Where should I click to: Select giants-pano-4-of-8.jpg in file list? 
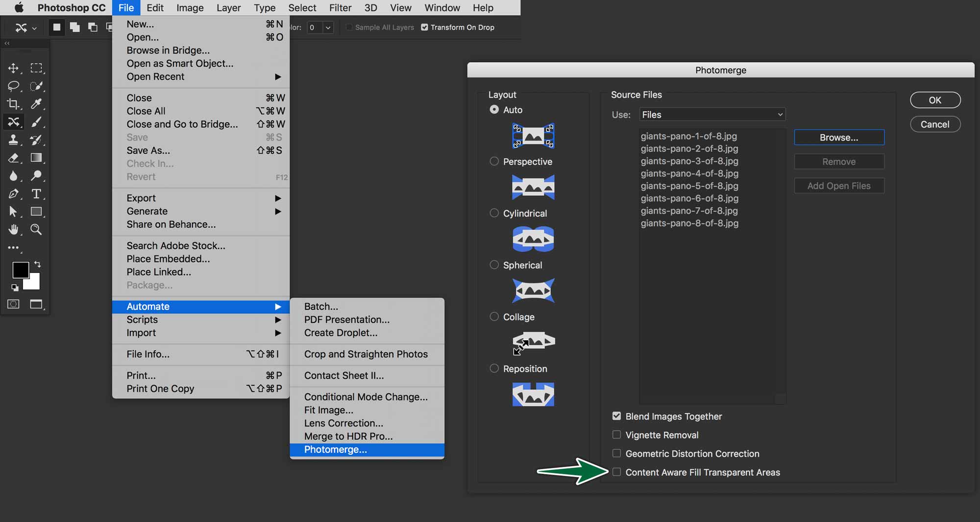(x=689, y=173)
